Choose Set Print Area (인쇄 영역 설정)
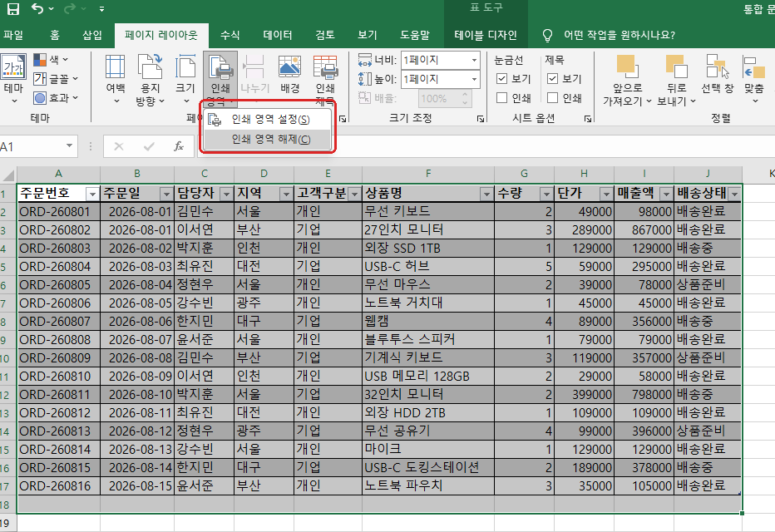 268,119
